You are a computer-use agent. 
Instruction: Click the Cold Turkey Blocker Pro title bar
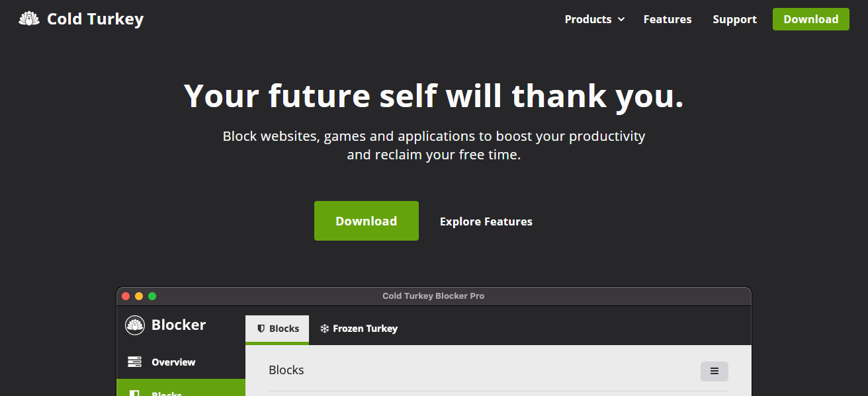coord(433,296)
